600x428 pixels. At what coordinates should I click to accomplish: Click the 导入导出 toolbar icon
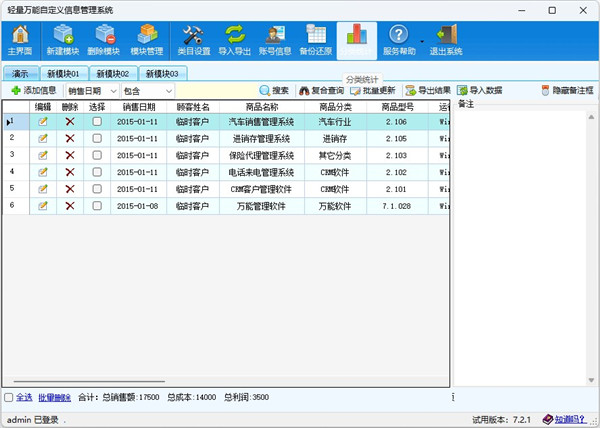[235, 40]
